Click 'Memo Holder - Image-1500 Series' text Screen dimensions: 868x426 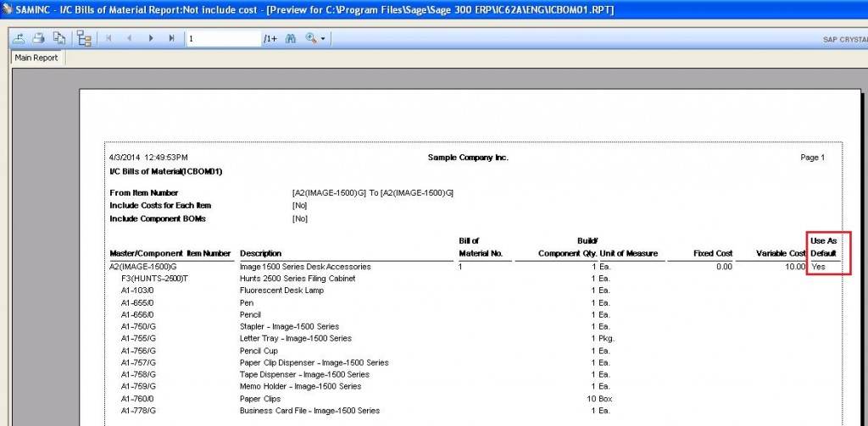(301, 386)
